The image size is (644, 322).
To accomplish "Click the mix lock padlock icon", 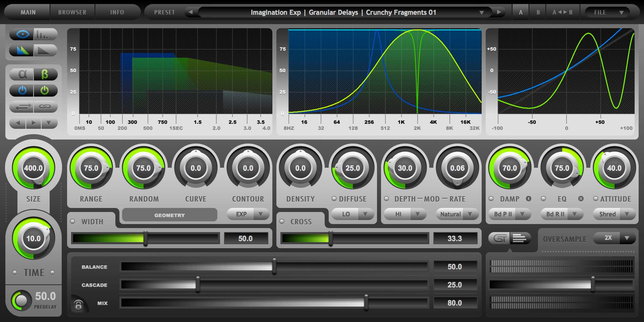I will pos(78,305).
